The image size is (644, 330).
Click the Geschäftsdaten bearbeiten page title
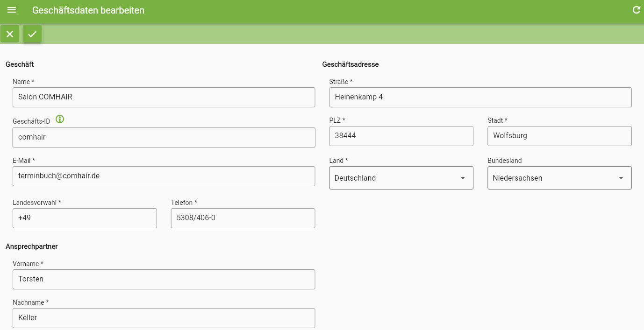(x=88, y=10)
